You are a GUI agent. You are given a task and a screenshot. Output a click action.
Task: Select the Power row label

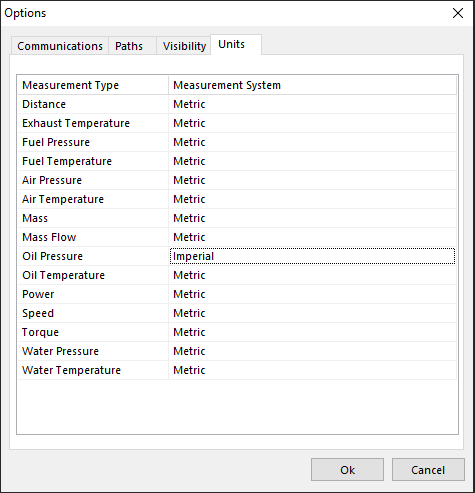tap(38, 294)
